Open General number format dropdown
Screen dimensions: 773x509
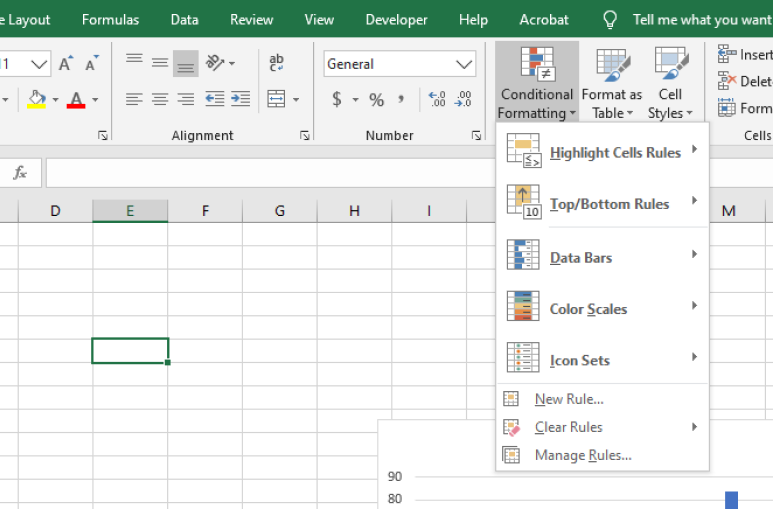click(x=464, y=64)
